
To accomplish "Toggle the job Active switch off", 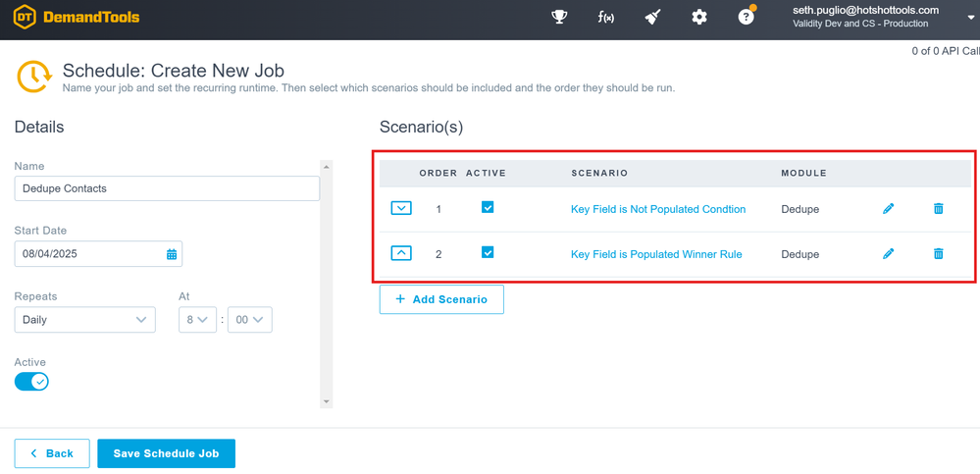I will (x=31, y=382).
